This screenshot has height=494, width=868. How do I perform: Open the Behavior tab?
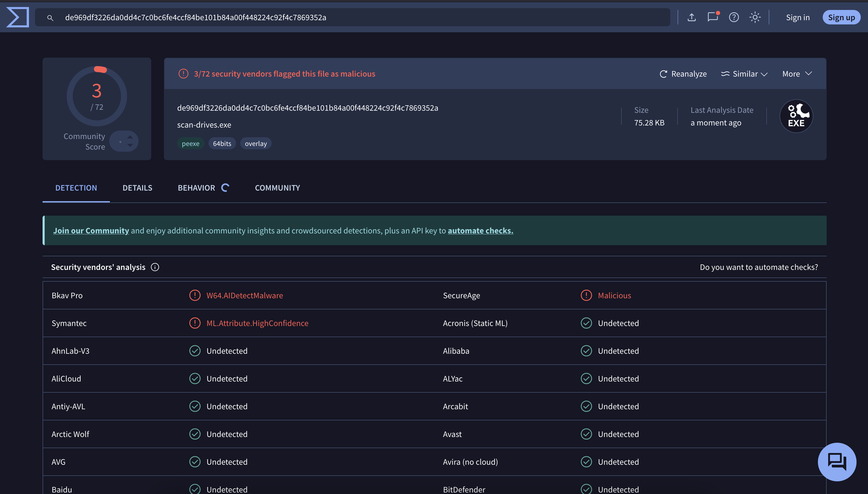196,188
